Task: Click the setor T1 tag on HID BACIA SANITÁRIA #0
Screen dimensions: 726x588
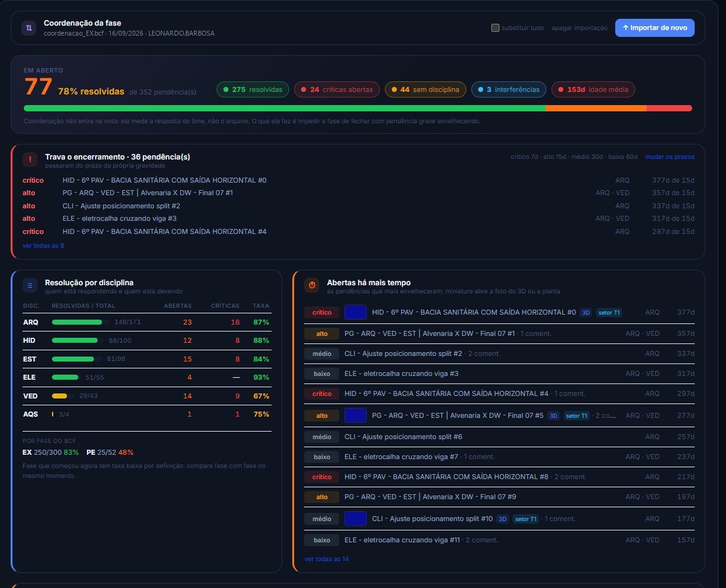Action: pyautogui.click(x=609, y=313)
